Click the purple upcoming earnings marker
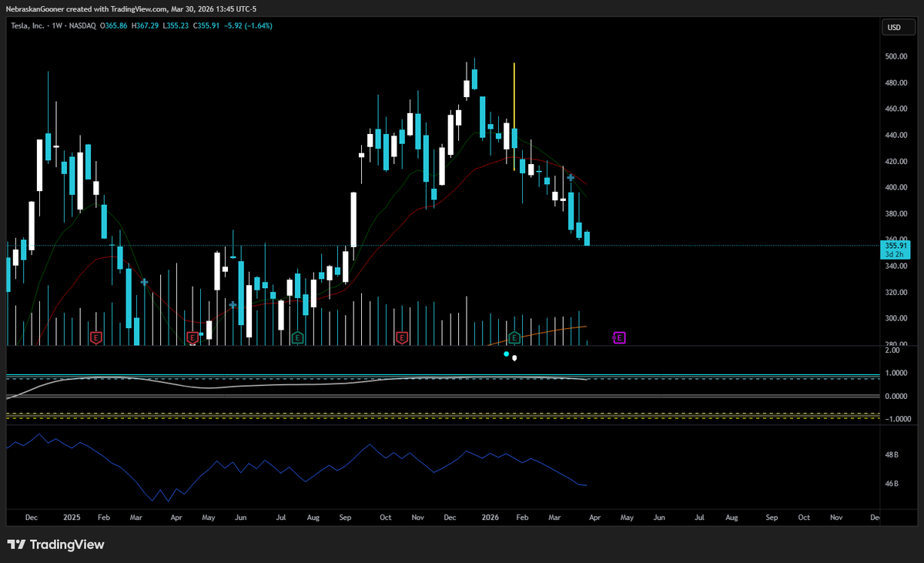The height and width of the screenshot is (563, 924). (x=619, y=337)
